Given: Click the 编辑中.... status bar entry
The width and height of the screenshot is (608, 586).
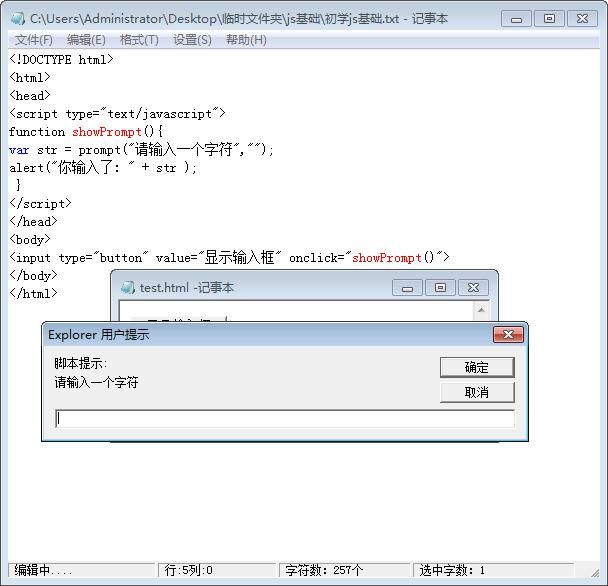Looking at the screenshot, I should [81, 570].
